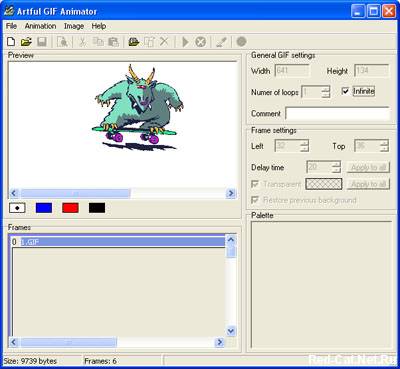Click the Frames: 6 status text
This screenshot has height=369, width=400.
tap(100, 361)
